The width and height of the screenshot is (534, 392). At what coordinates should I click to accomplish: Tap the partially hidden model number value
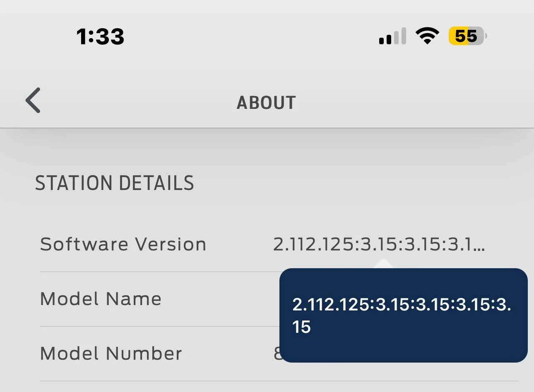[277, 354]
